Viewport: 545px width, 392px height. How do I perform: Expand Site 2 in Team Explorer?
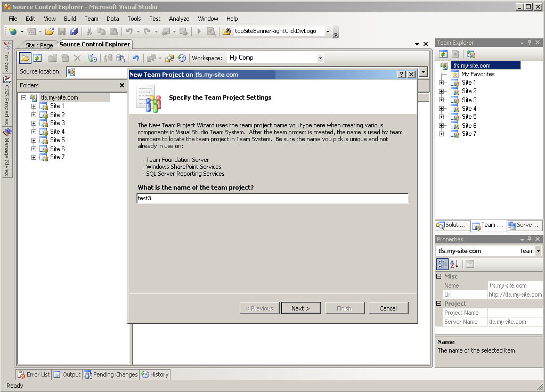441,92
